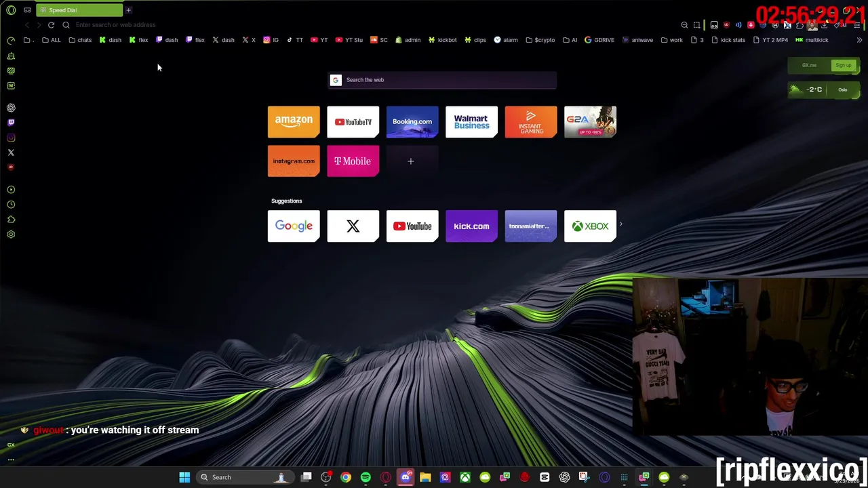Image resolution: width=868 pixels, height=488 pixels.
Task: Open the aniwave bookmark
Action: pos(637,40)
